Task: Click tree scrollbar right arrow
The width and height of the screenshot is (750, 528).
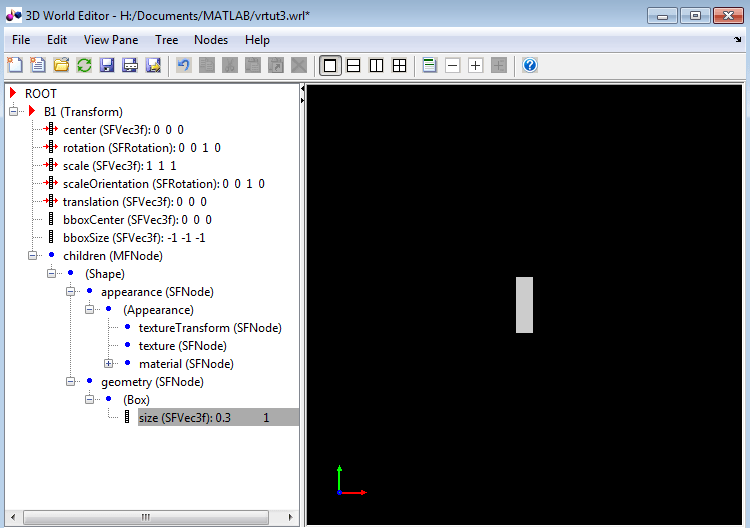Action: [290, 517]
